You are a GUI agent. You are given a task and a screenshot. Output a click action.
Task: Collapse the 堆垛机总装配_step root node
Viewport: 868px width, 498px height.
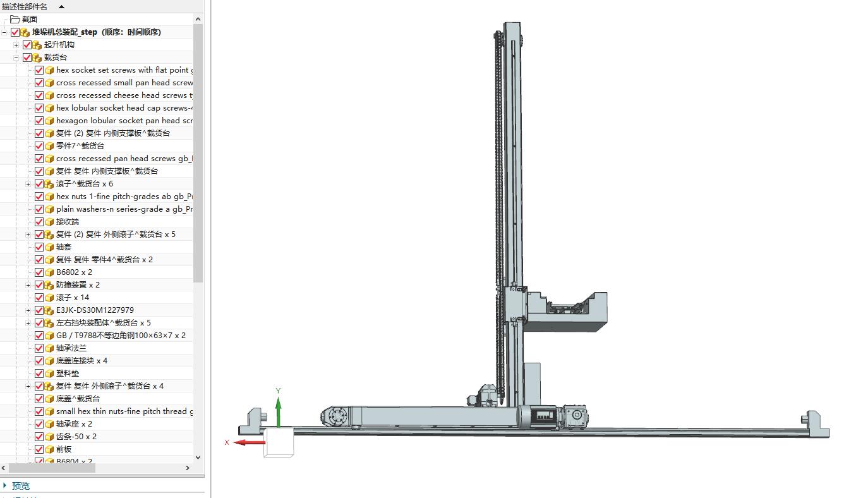tap(4, 32)
